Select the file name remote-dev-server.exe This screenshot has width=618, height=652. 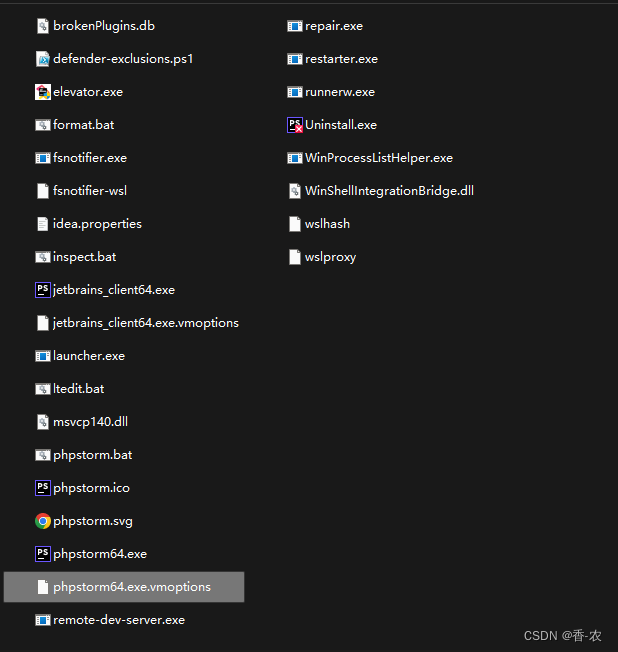pyautogui.click(x=119, y=620)
